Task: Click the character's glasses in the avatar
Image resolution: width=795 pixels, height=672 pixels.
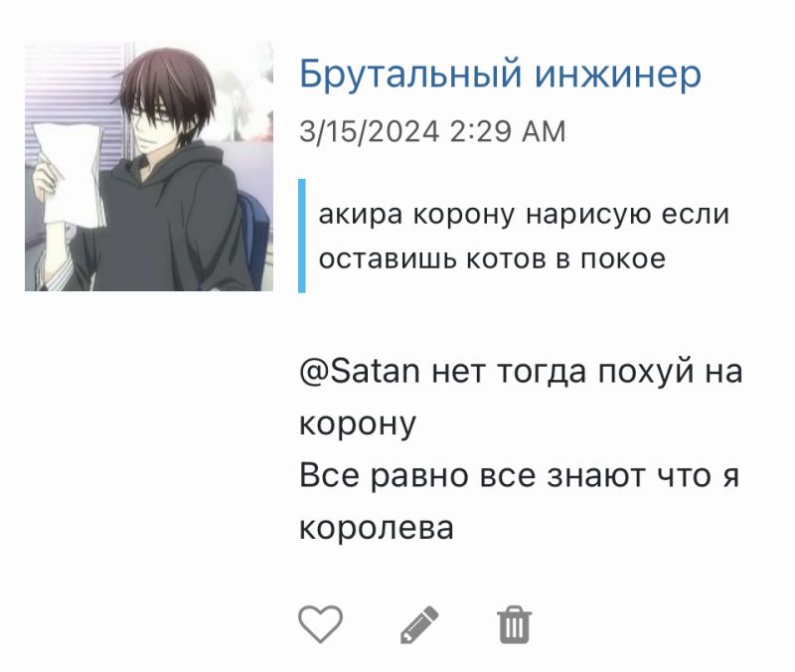Action: (152, 114)
